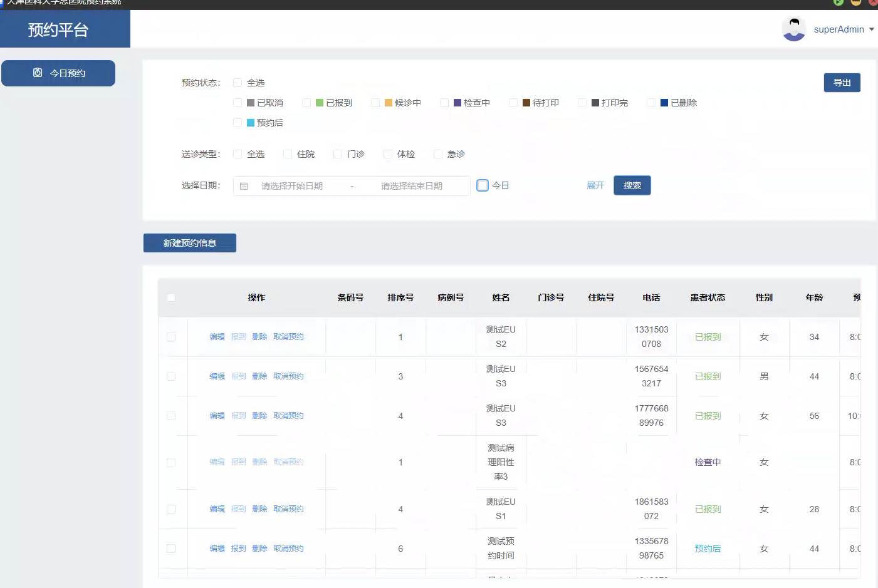878x588 pixels.
Task: Click the 预约后 status in last row
Action: (708, 549)
